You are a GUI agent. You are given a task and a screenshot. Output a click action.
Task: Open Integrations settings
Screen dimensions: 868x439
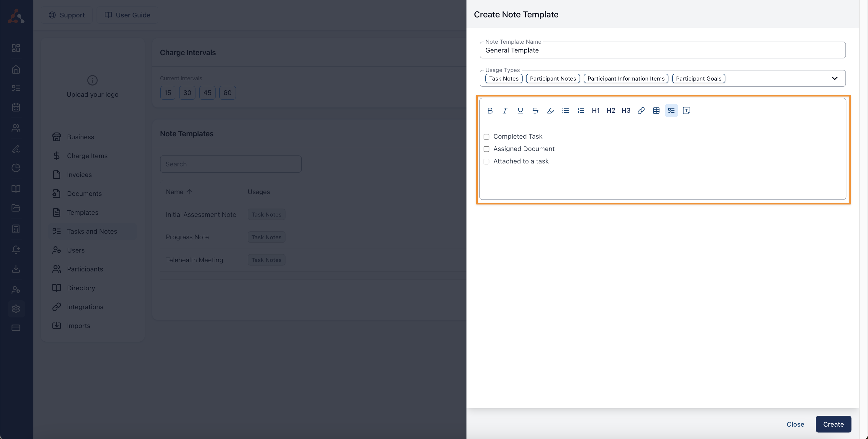tap(93, 307)
